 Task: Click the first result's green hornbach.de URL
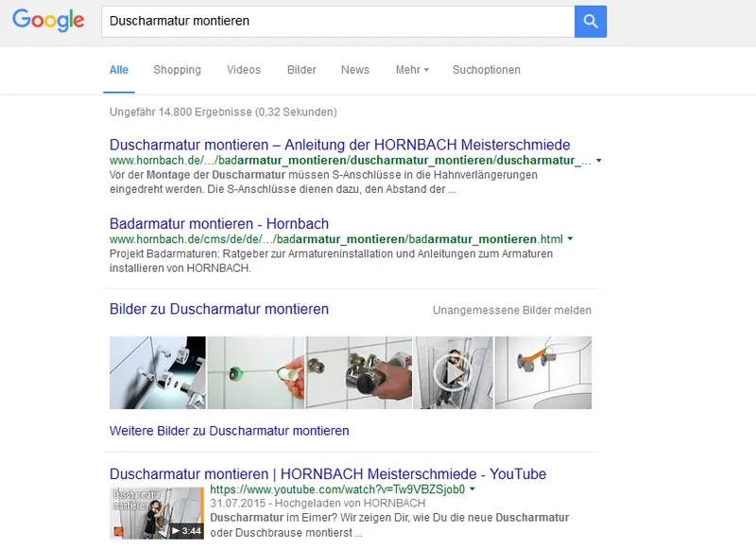pyautogui.click(x=350, y=161)
